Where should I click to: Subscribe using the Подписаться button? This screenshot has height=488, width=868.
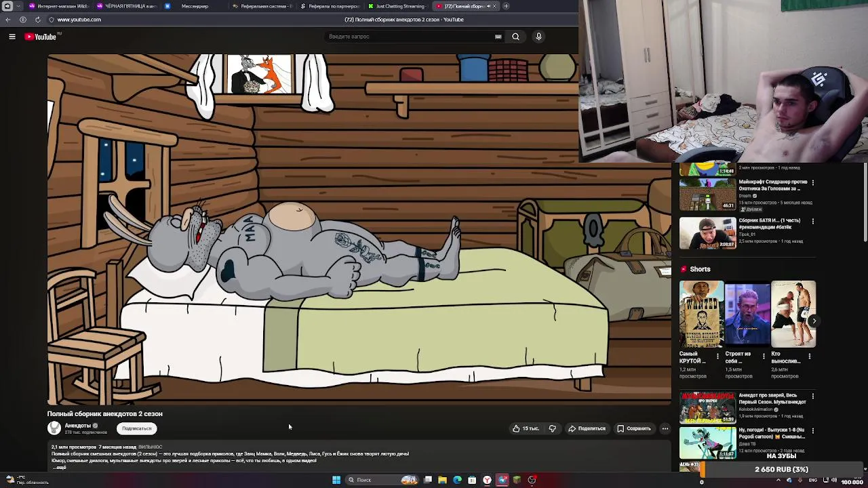[136, 428]
